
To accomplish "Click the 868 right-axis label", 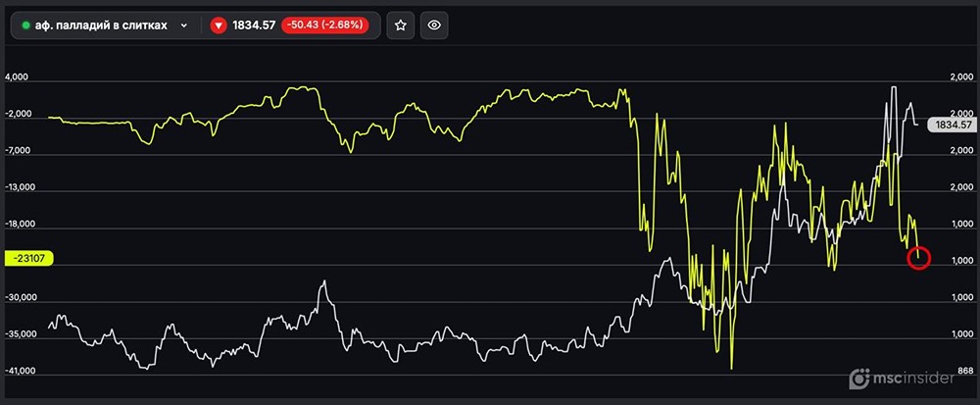I will [965, 372].
